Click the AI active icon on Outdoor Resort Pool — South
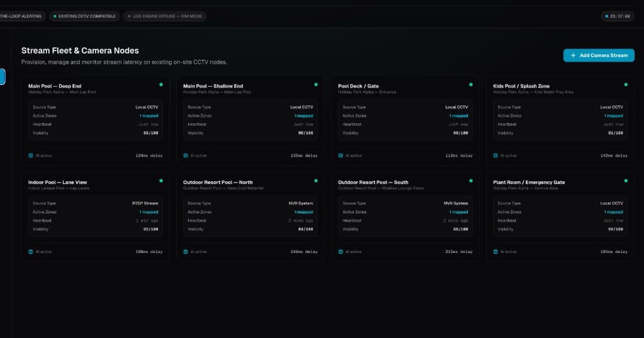 coord(340,252)
